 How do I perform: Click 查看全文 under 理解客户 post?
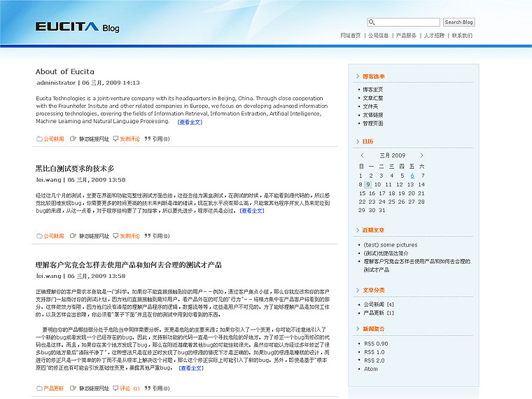coord(191,367)
